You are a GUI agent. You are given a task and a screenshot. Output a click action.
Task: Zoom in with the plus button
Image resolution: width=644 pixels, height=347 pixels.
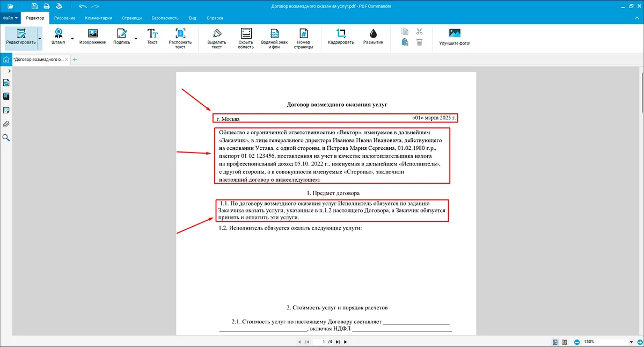tap(640, 342)
